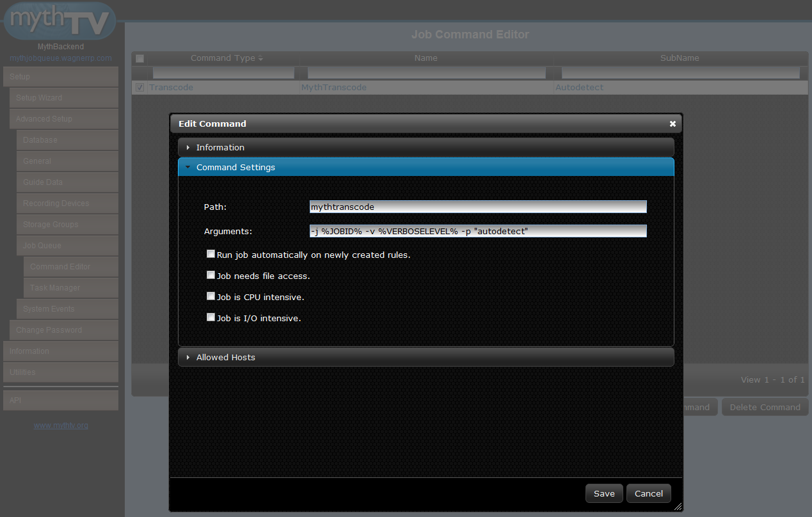Open Storage Groups in sidebar

pos(68,225)
